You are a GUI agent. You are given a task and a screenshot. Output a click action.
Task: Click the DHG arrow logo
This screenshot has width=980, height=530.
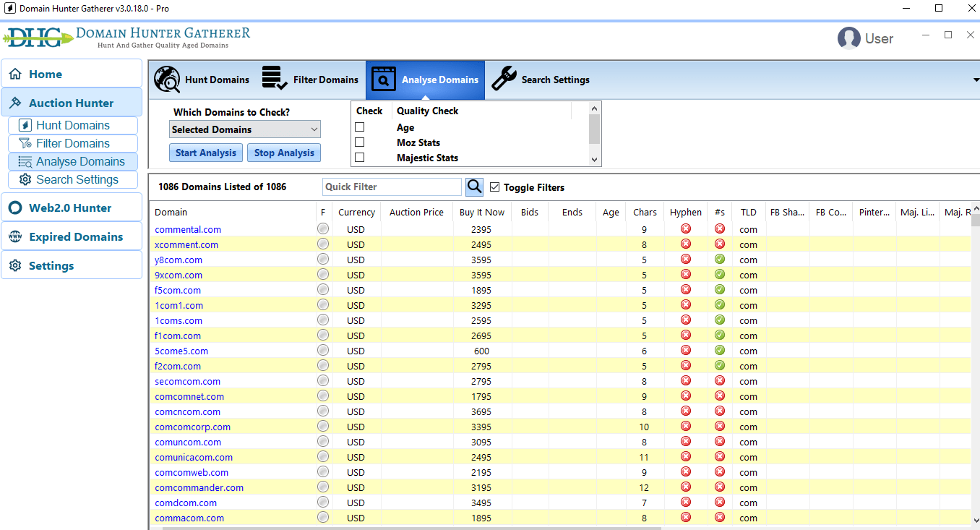coord(38,37)
